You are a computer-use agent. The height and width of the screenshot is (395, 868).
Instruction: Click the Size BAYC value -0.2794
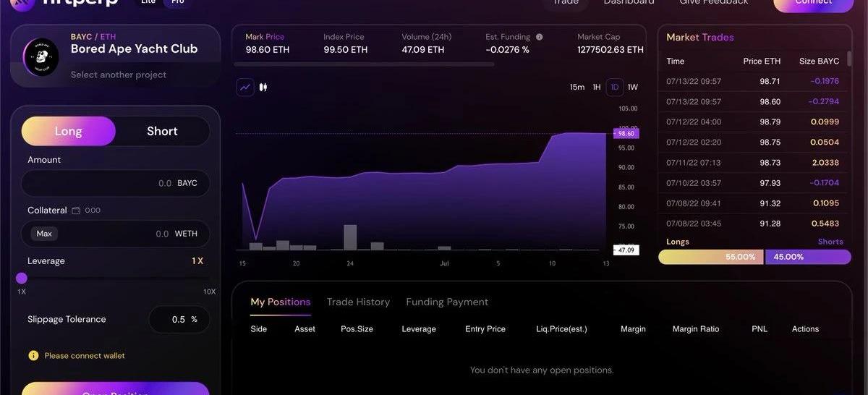click(x=825, y=102)
